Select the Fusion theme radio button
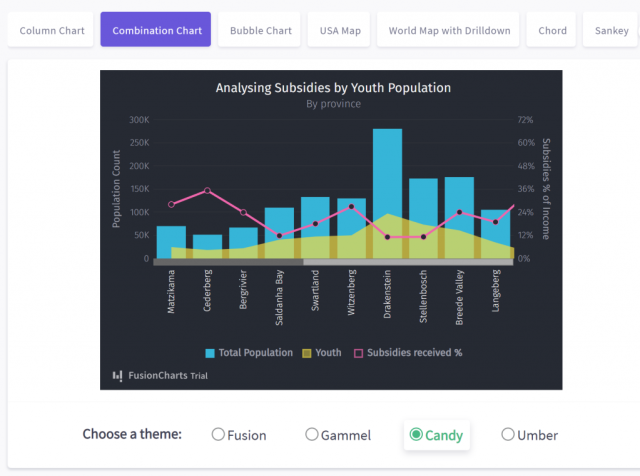The width and height of the screenshot is (640, 476). [x=218, y=435]
